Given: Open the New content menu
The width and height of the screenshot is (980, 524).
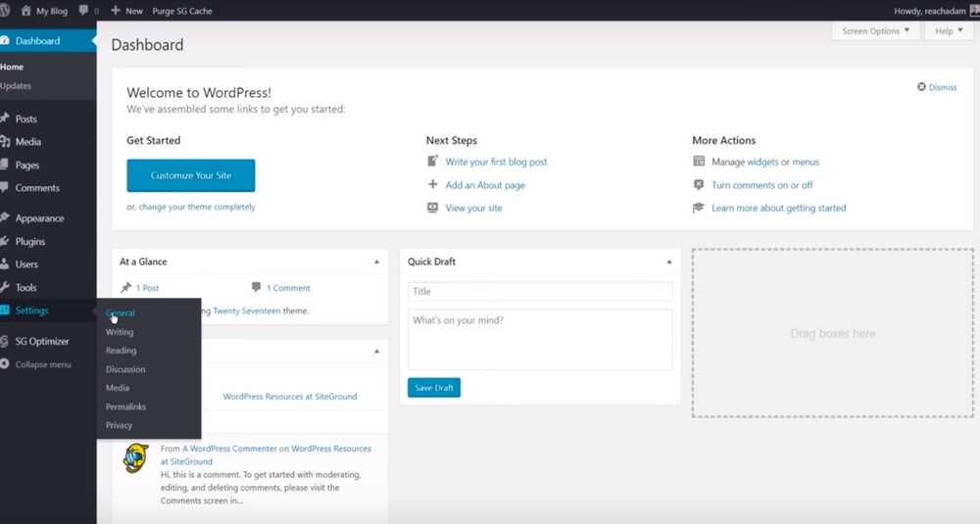Looking at the screenshot, I should [x=126, y=11].
